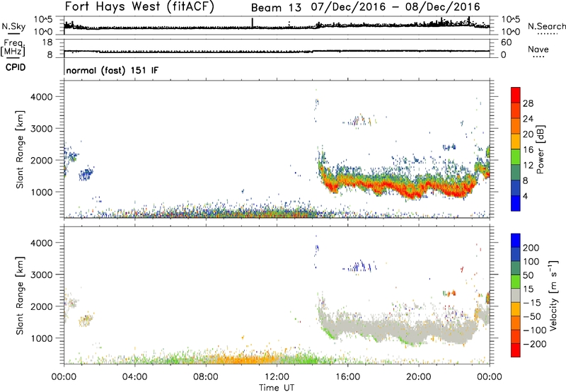Select the "Beam 13" label

click(x=276, y=8)
